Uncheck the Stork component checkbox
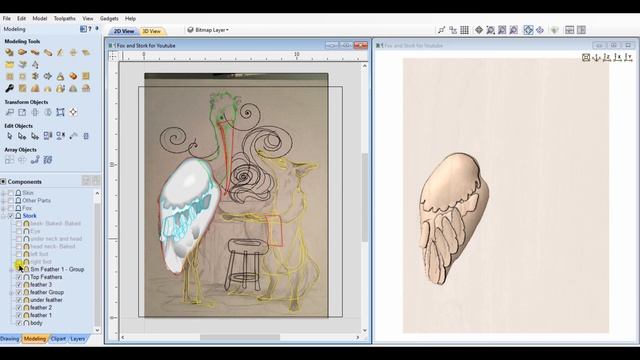Image resolution: width=640 pixels, height=360 pixels. (11, 216)
